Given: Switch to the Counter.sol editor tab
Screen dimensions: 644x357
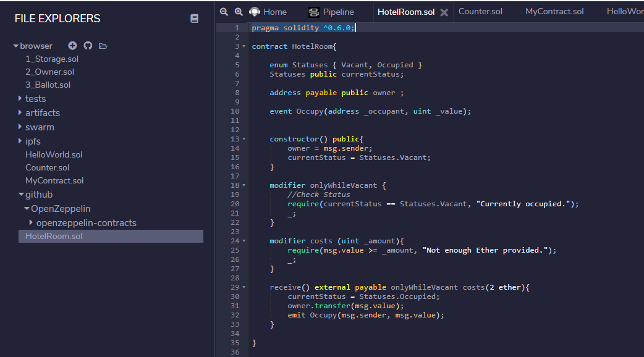Looking at the screenshot, I should pos(480,12).
